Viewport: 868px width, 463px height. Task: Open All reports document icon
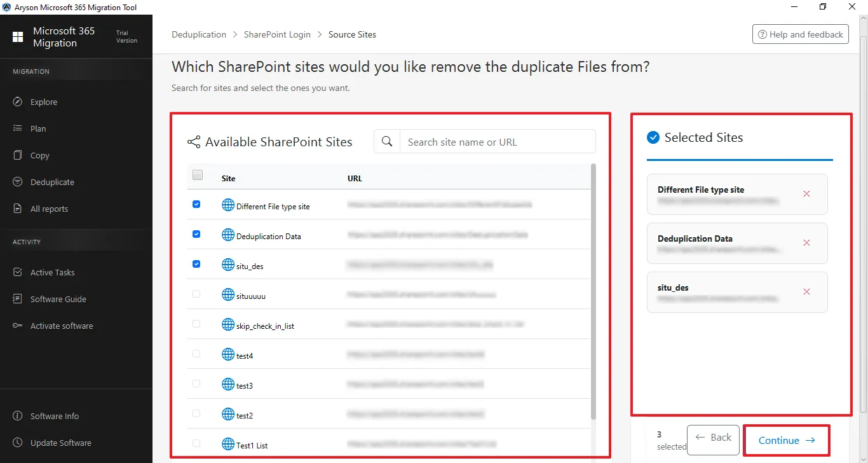(x=18, y=209)
